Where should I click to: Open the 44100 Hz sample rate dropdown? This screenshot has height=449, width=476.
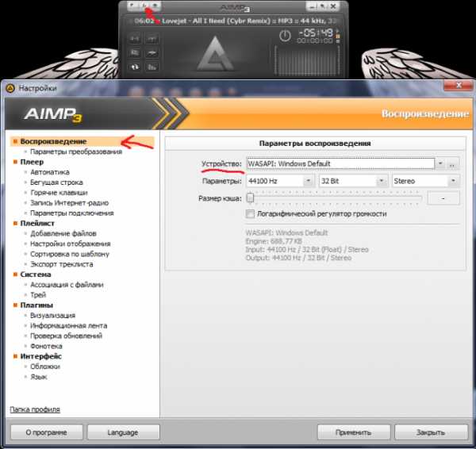click(x=308, y=181)
